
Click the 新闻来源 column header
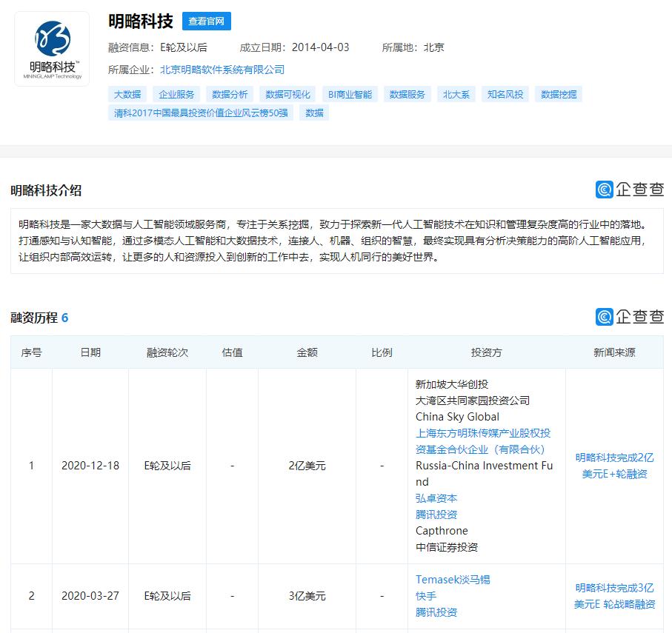coord(614,352)
